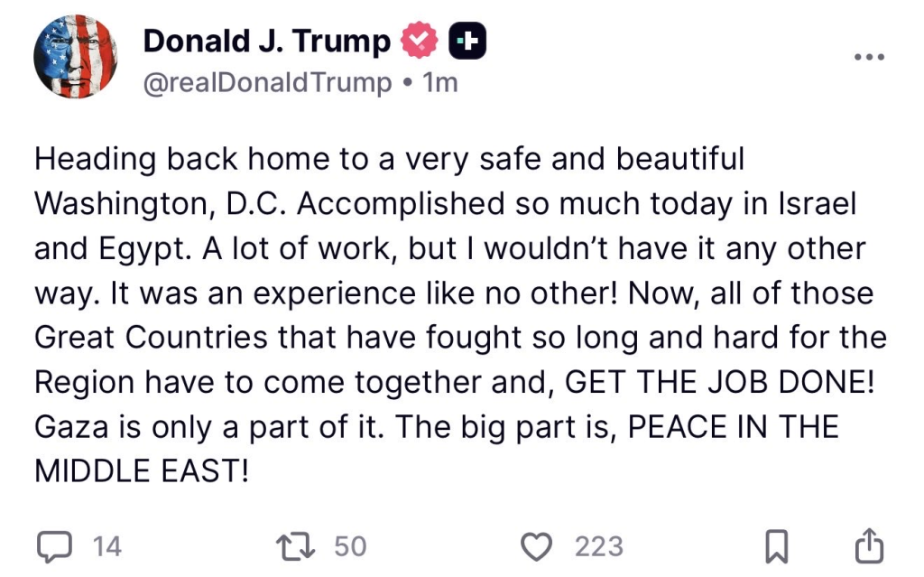Image resolution: width=924 pixels, height=577 pixels.
Task: Like the post with the heart icon
Action: 538,545
